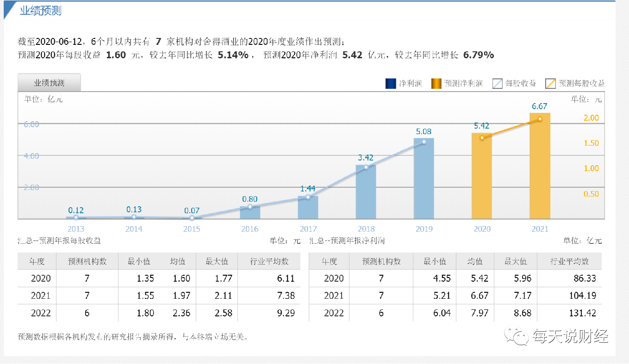Click the 均值 header in EPS table

[178, 261]
